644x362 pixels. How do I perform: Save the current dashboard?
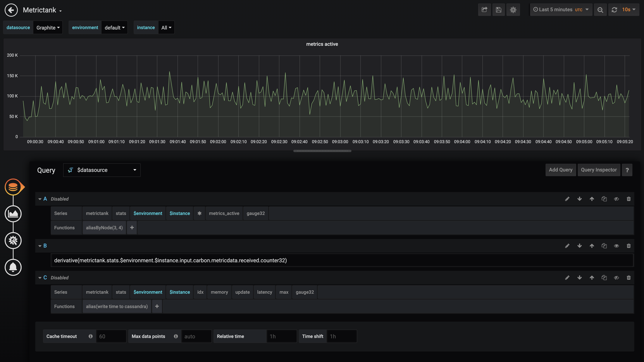click(498, 10)
